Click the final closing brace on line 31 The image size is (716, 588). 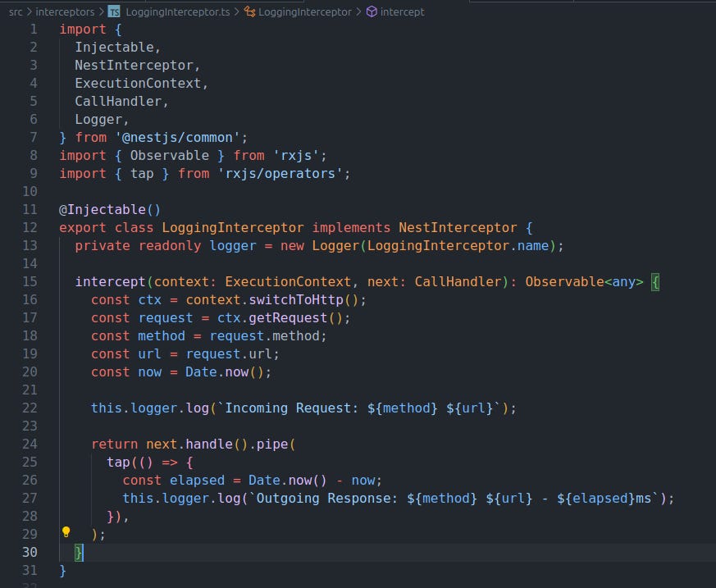click(63, 571)
